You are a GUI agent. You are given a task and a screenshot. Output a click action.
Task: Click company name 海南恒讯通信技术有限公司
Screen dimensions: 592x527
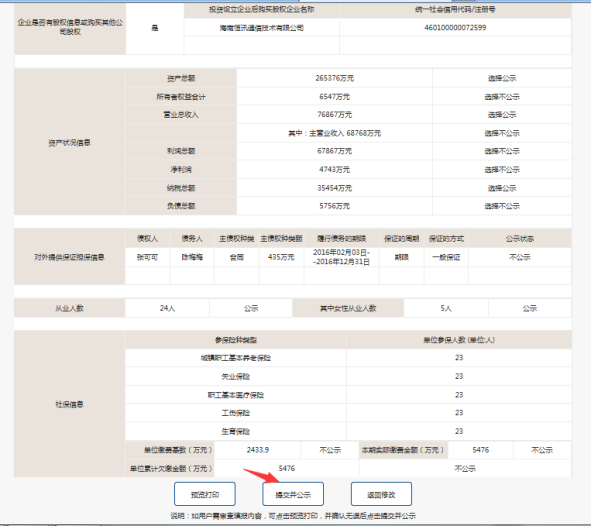tap(262, 28)
